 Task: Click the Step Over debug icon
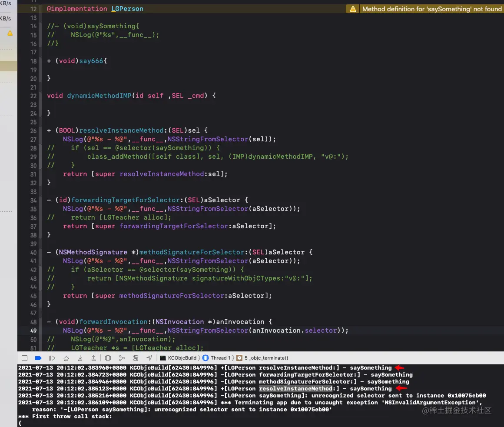[x=66, y=358]
